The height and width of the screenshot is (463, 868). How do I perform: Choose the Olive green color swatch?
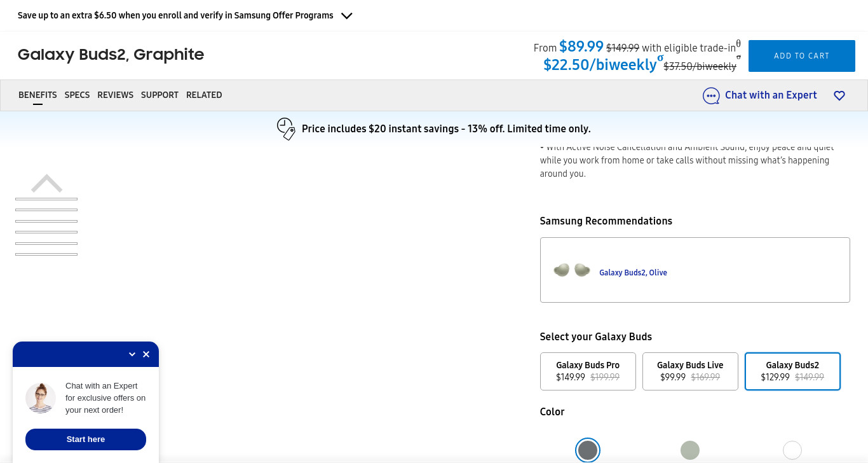pos(690,450)
